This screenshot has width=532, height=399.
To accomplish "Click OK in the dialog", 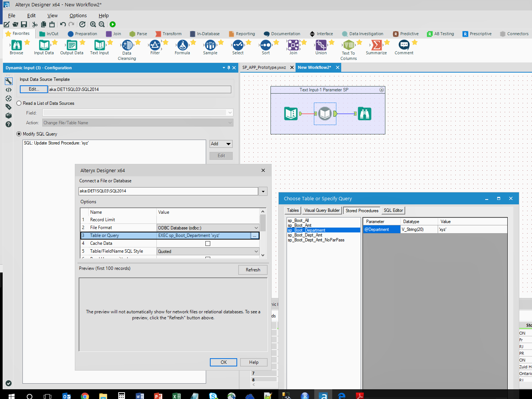I will [x=223, y=362].
